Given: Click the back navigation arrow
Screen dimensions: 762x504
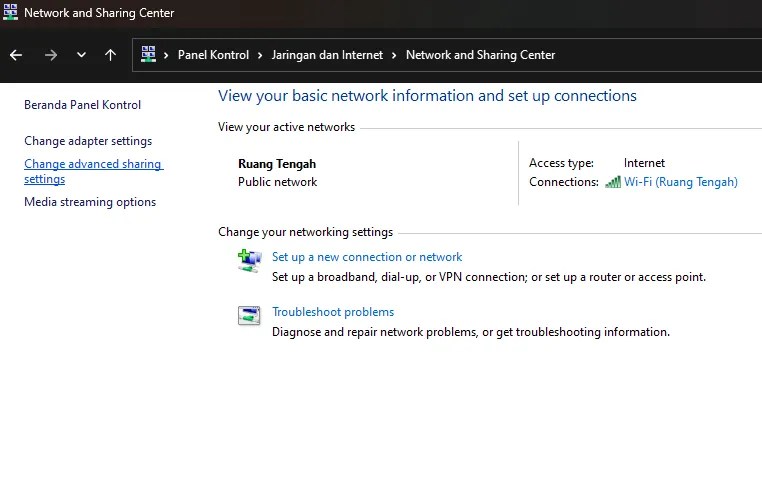Looking at the screenshot, I should pyautogui.click(x=16, y=55).
